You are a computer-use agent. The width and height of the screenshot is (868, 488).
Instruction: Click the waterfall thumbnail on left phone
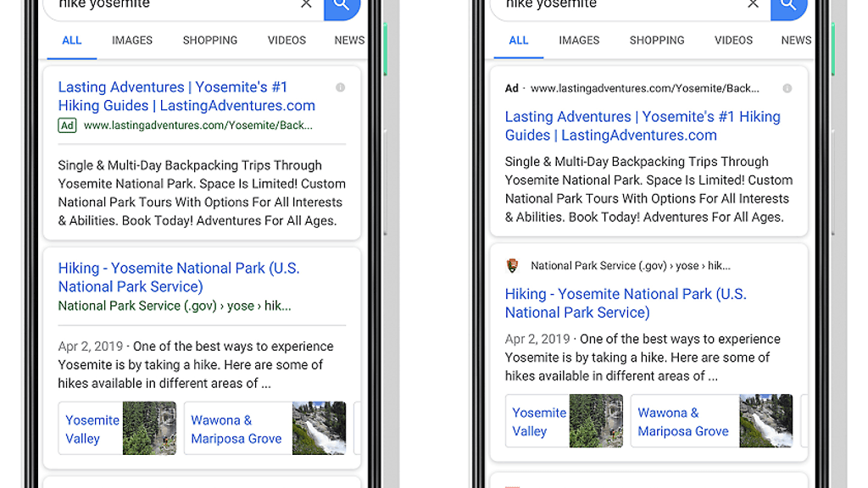point(319,429)
